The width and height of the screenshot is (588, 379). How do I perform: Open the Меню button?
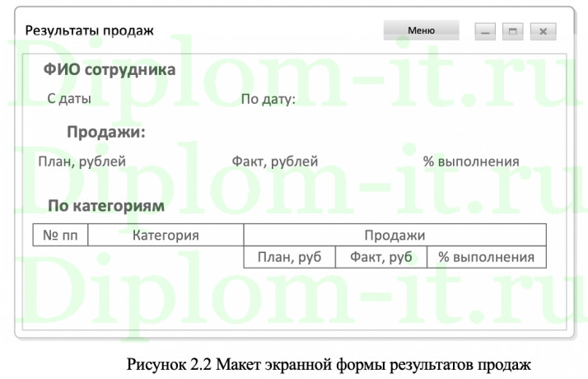(421, 31)
